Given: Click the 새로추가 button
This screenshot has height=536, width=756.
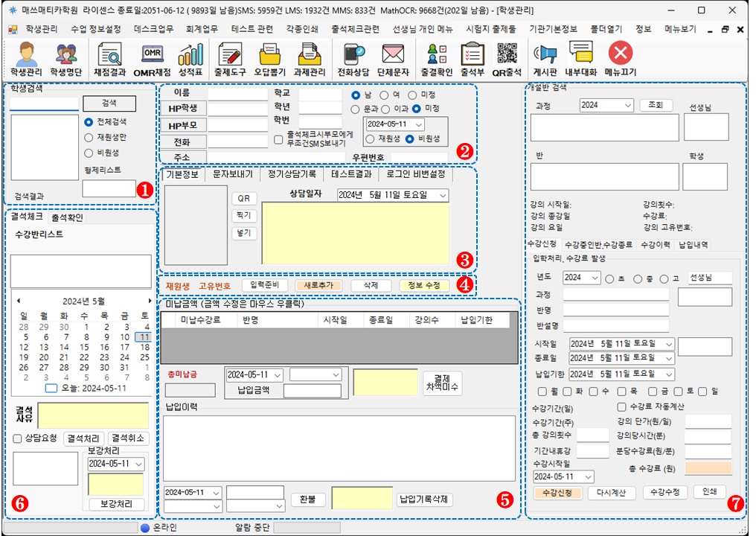Looking at the screenshot, I should pyautogui.click(x=318, y=285).
